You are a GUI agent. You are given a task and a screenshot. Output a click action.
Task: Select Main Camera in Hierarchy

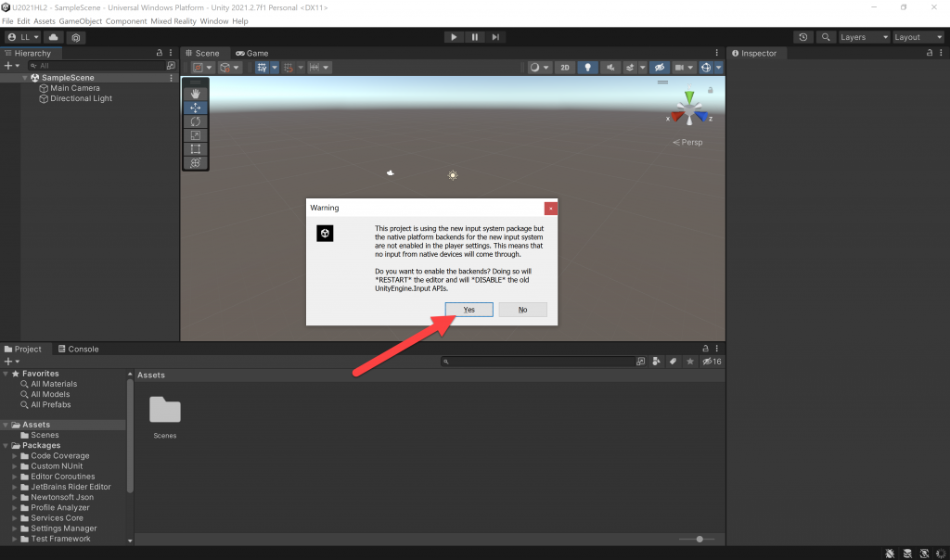coord(75,88)
